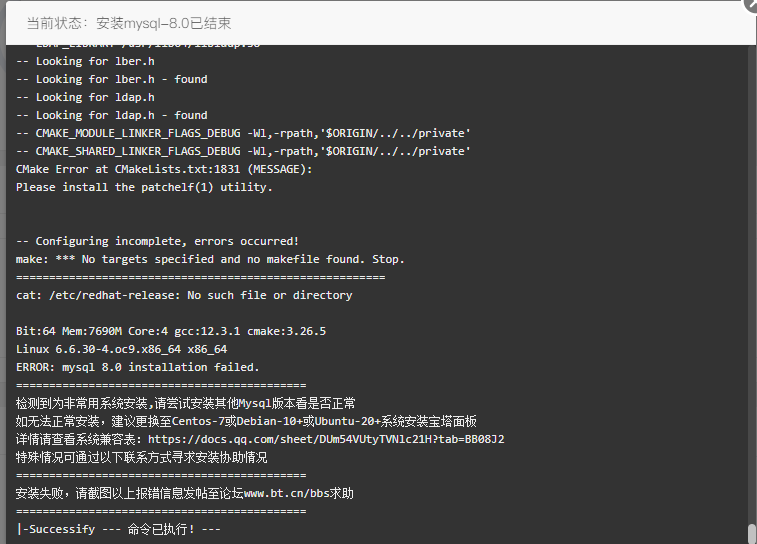This screenshot has width=757, height=544.
Task: Click the 'ERROR: mysql 8.0 installation failed' line
Action: [138, 367]
